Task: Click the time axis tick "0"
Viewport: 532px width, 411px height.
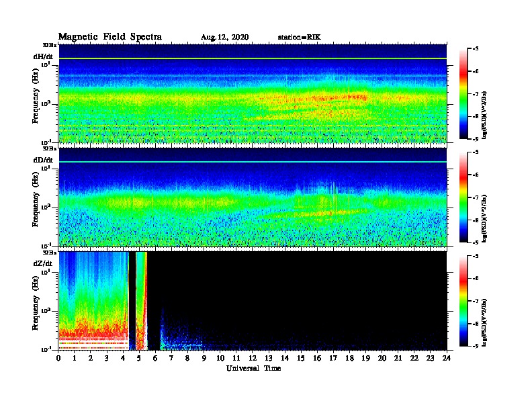Action: [58, 359]
